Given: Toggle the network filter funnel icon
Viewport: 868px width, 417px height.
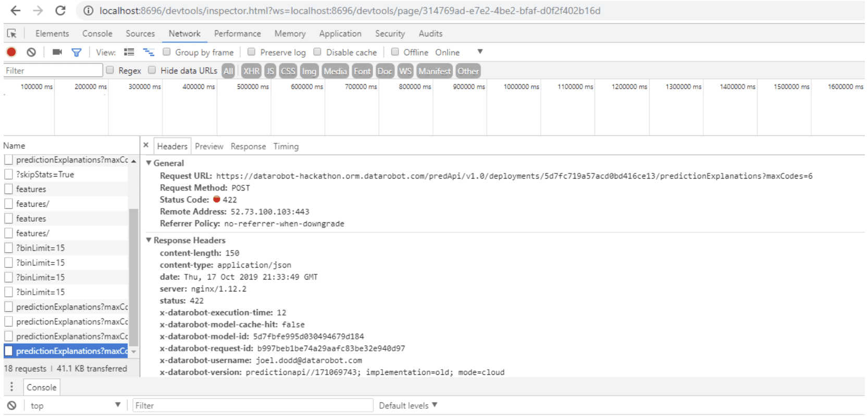Looking at the screenshot, I should (x=77, y=52).
